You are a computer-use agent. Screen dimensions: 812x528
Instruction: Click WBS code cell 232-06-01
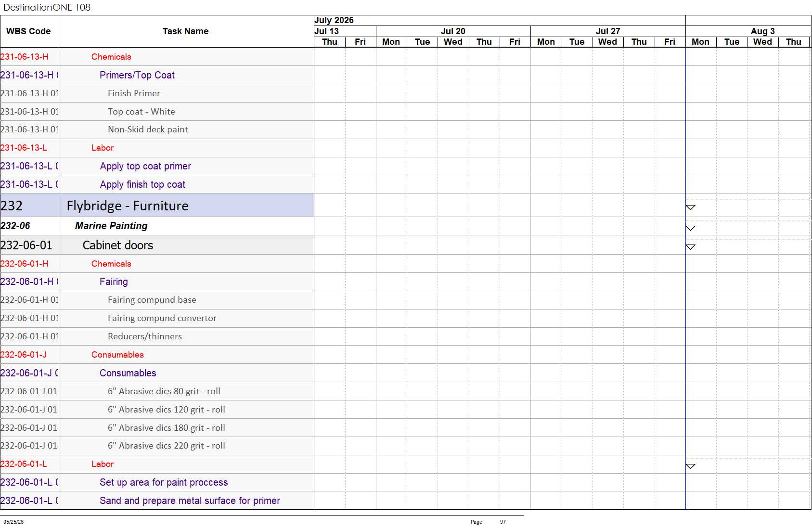pos(29,245)
